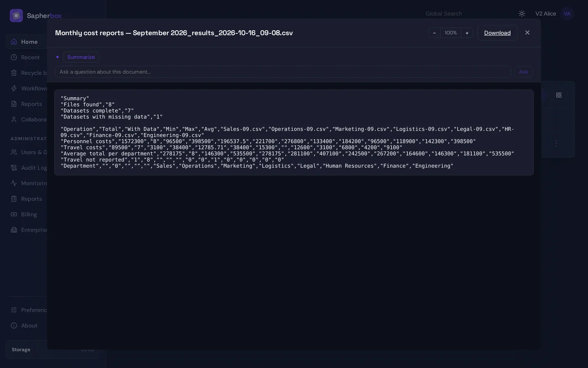588x368 pixels.
Task: Click the "Files found","8" line
Action: [88, 105]
